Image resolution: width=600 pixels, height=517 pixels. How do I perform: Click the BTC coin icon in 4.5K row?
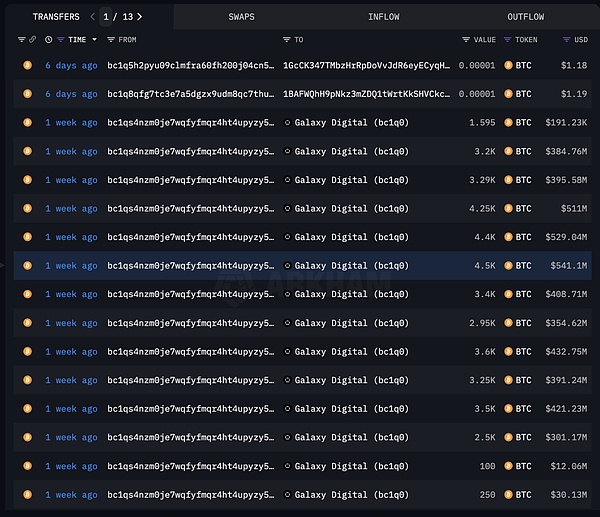[509, 266]
